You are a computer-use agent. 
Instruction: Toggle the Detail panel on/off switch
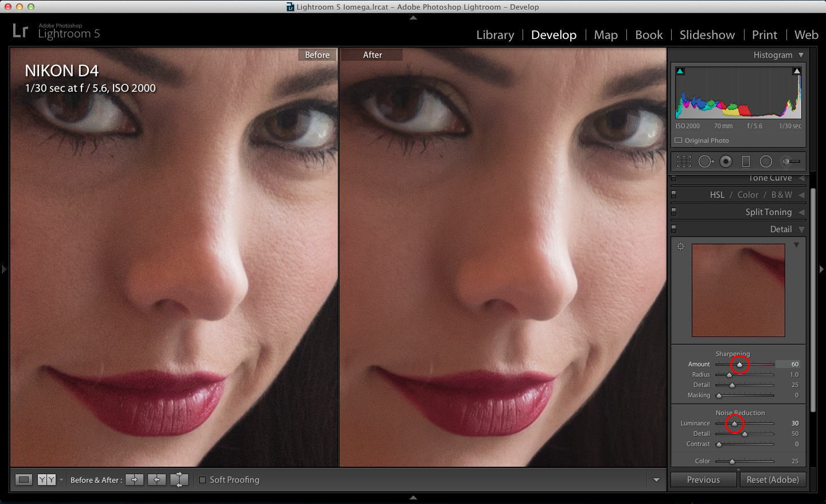[674, 229]
